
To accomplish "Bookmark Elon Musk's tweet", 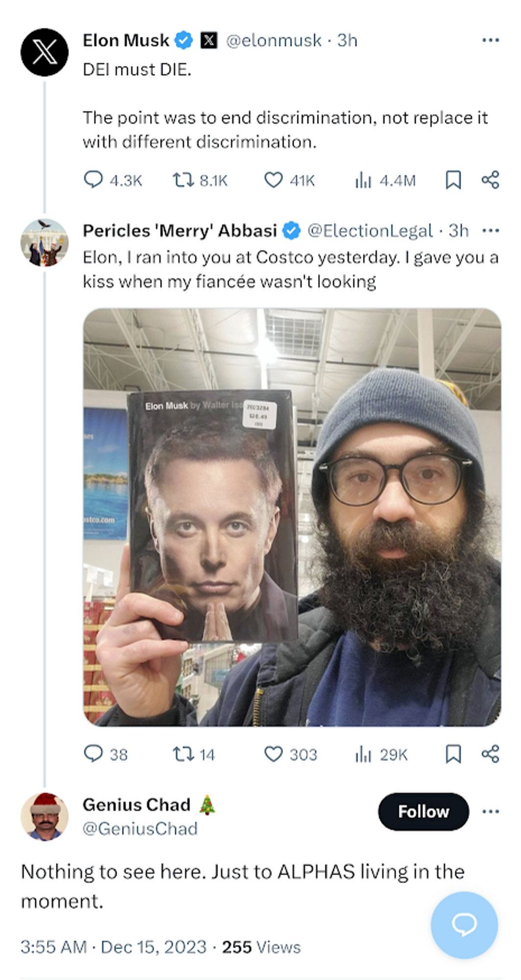I will [453, 180].
